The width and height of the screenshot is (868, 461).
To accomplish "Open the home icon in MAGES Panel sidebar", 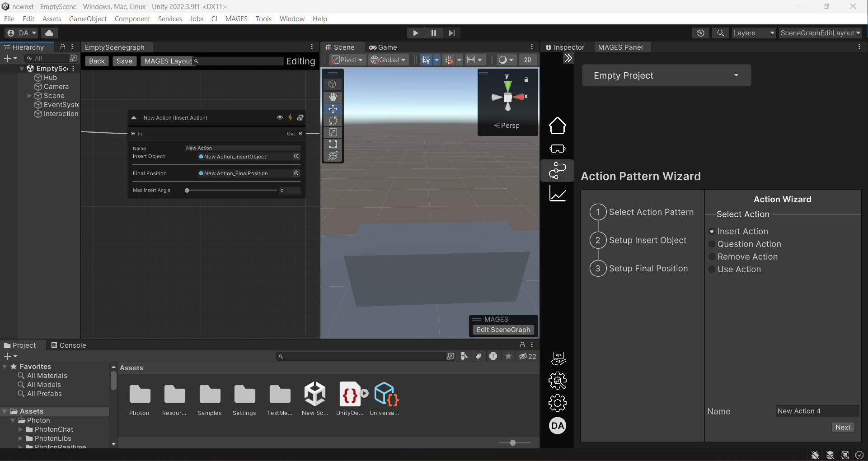I will [557, 126].
